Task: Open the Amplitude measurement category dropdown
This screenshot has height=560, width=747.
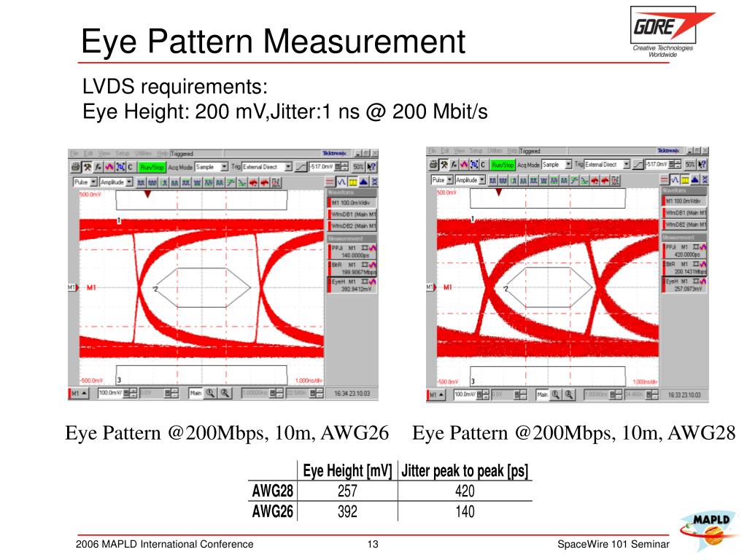Action: [x=128, y=182]
